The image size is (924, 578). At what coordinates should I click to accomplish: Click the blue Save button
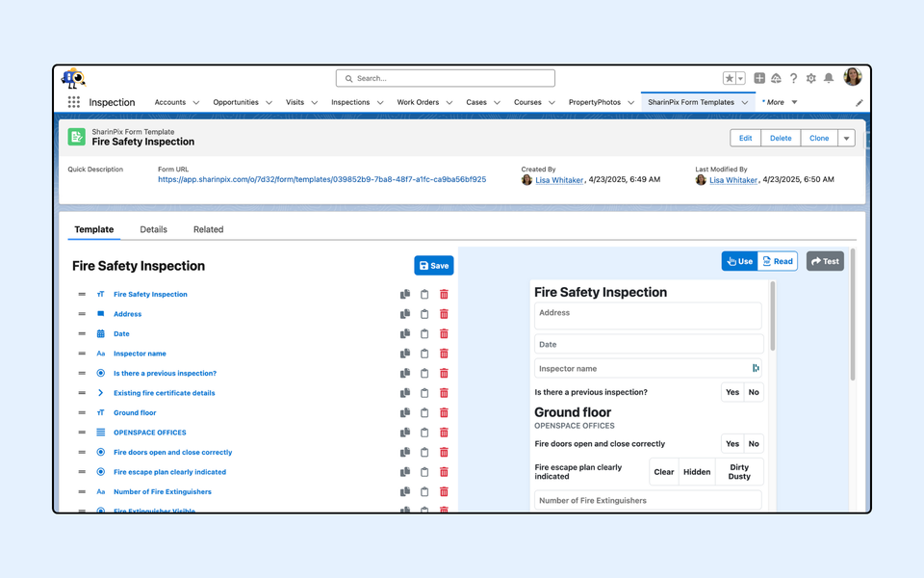pos(434,266)
